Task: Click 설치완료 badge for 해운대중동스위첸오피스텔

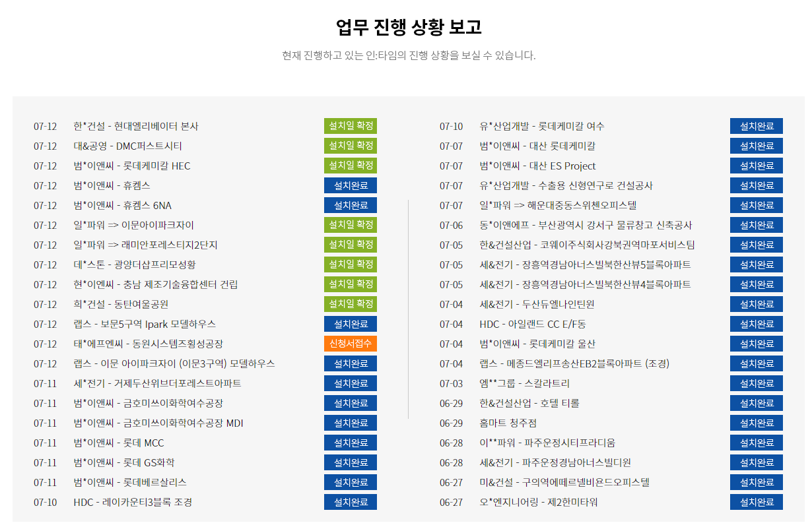Action: click(757, 205)
